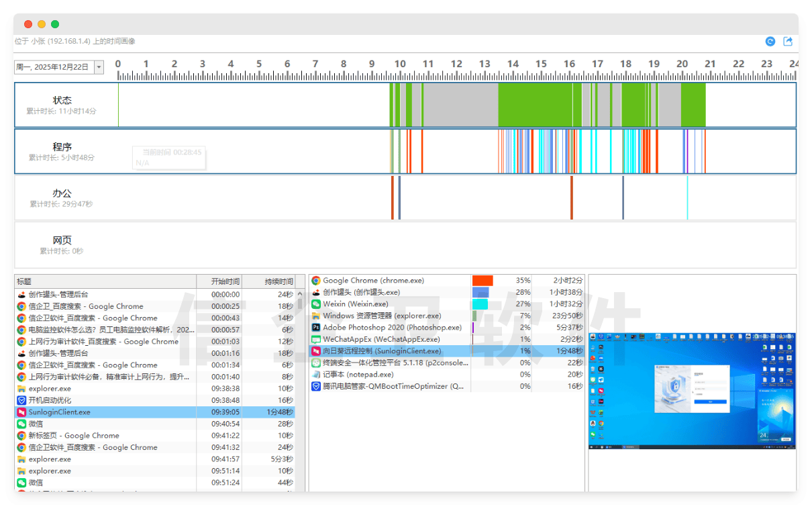Screen dimensions: 812x505
Task: Click the orange Chrome usage color bar
Action: [x=483, y=281]
